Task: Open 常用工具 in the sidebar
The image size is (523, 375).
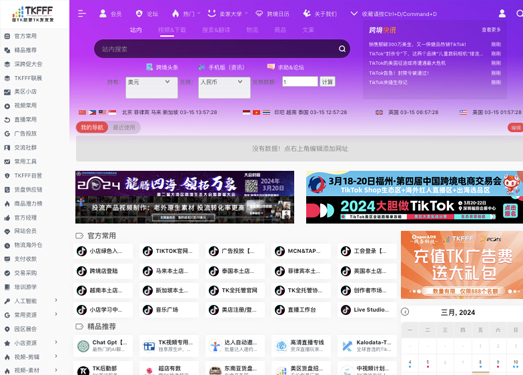Action: (25, 162)
